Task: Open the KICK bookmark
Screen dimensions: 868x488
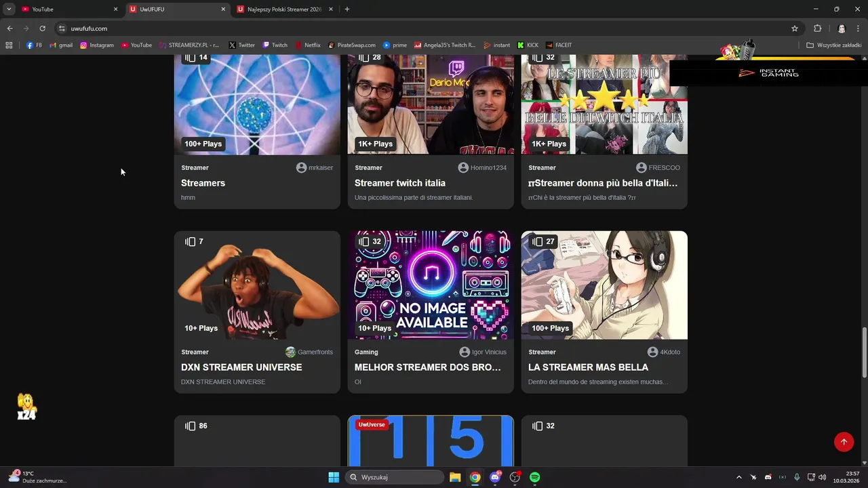Action: pyautogui.click(x=528, y=45)
